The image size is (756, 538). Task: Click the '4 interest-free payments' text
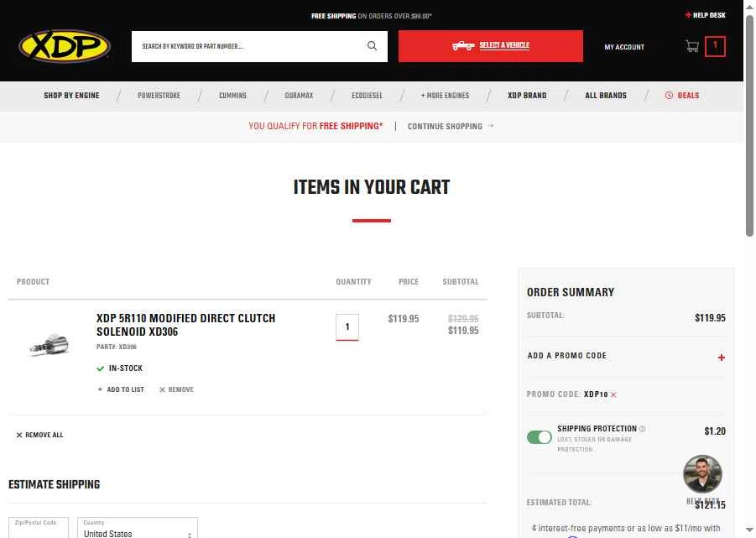625,529
